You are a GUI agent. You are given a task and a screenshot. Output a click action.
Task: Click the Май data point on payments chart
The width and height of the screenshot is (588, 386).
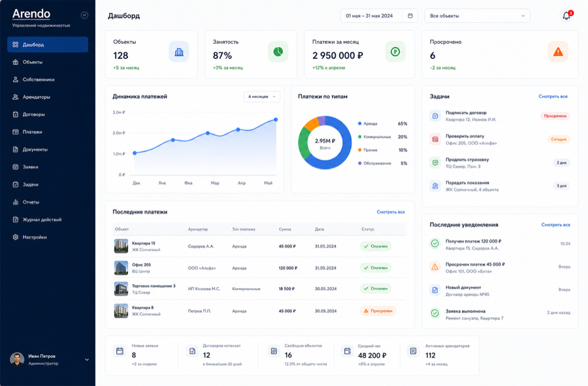[276, 120]
